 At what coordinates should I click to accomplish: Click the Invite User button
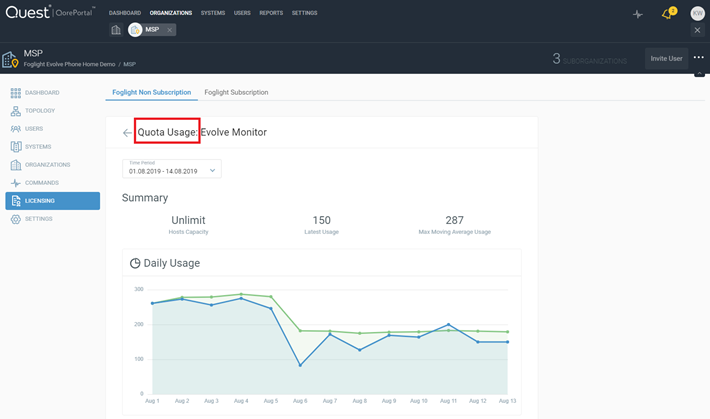(666, 58)
